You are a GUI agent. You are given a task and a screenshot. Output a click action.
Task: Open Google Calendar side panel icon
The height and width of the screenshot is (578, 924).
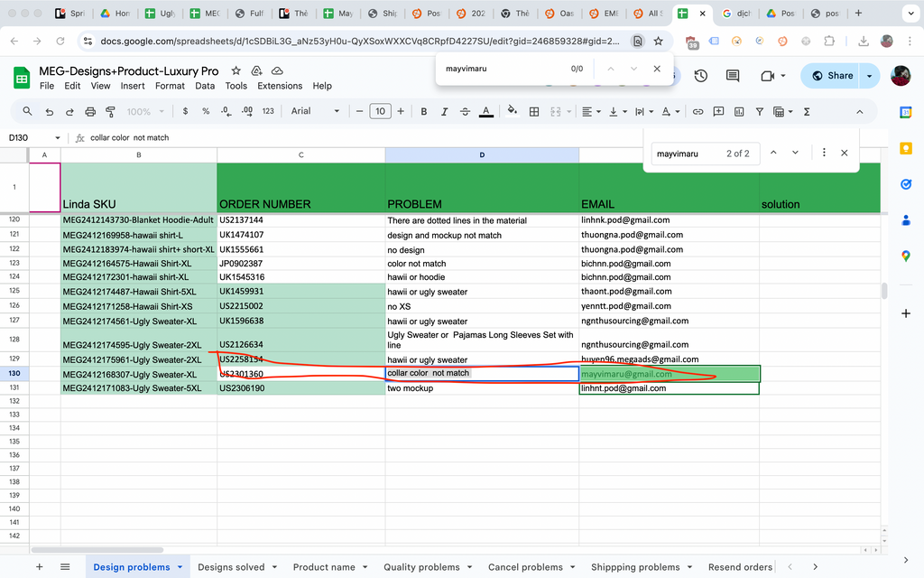click(906, 112)
